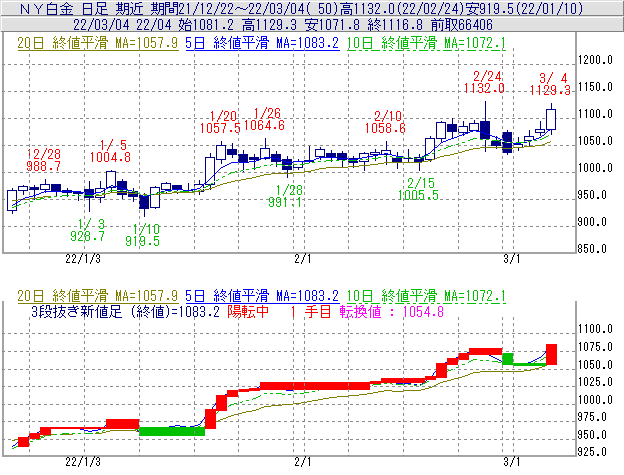
Task: Click the 3/1 date label under the lower chart
Action: point(512,462)
